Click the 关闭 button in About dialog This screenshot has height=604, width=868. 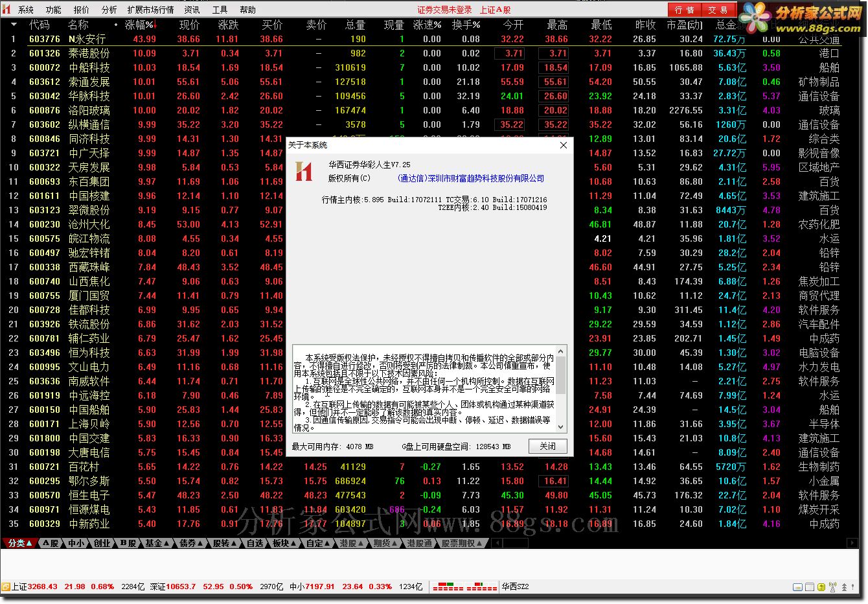point(547,446)
